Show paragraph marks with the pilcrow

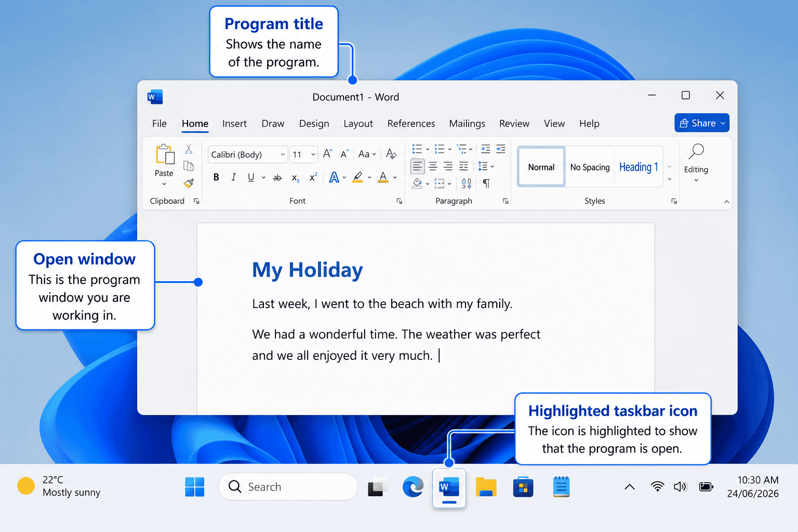pos(486,183)
